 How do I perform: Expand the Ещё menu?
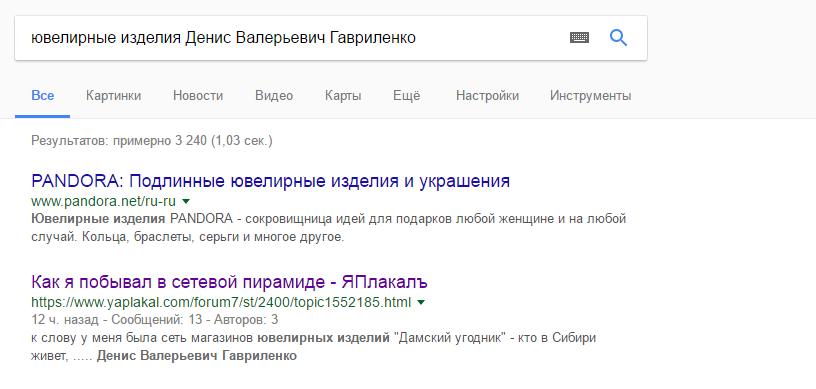[406, 96]
